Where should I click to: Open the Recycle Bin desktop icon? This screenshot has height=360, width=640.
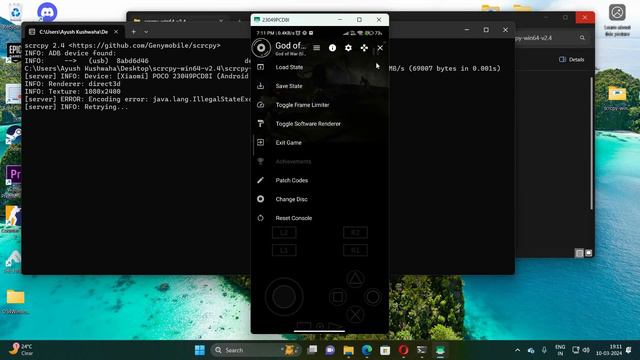click(16, 12)
